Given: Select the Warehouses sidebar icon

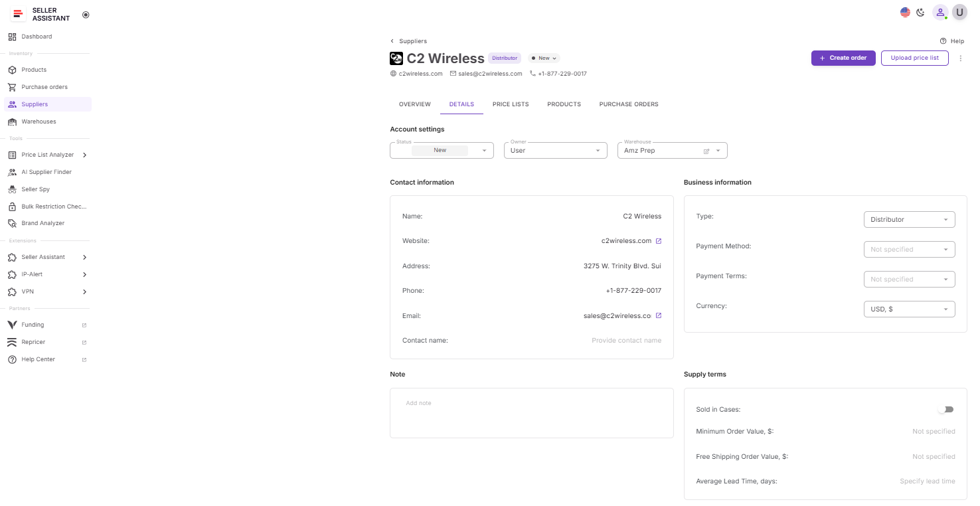Looking at the screenshot, I should pos(13,122).
